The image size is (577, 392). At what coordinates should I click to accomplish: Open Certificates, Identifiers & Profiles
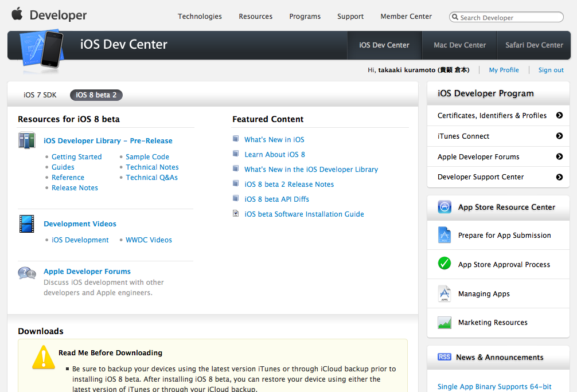pos(492,115)
